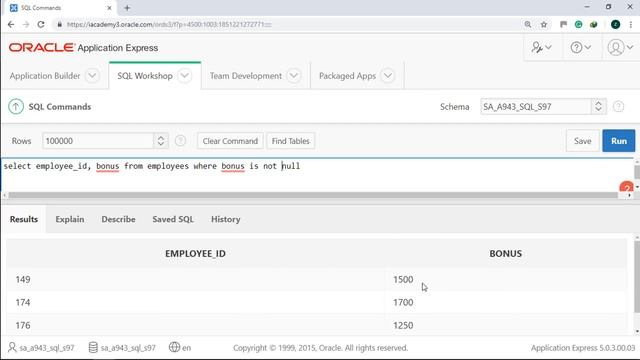The image size is (640, 360).
Task: Click the globe language en icon
Action: (174, 347)
